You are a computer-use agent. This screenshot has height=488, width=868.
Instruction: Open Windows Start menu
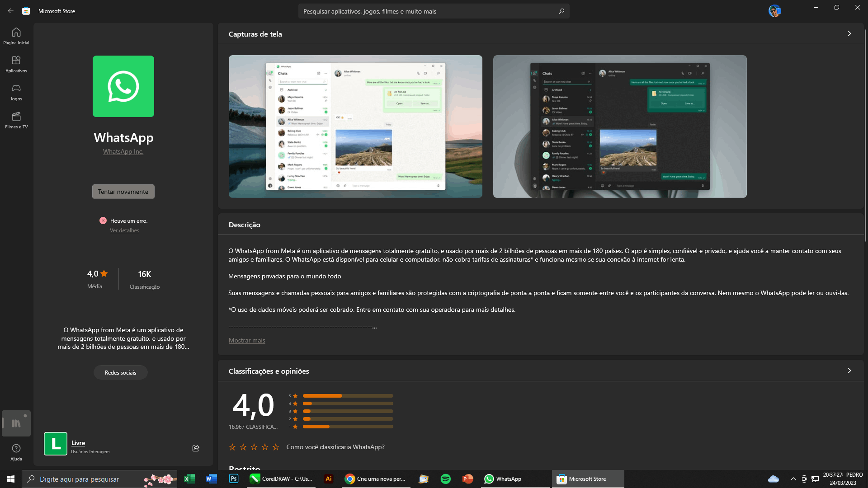tap(11, 479)
